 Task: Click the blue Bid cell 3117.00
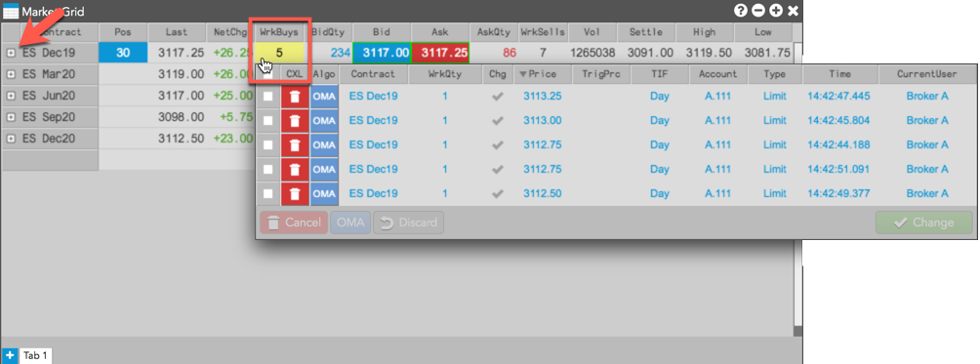[382, 53]
